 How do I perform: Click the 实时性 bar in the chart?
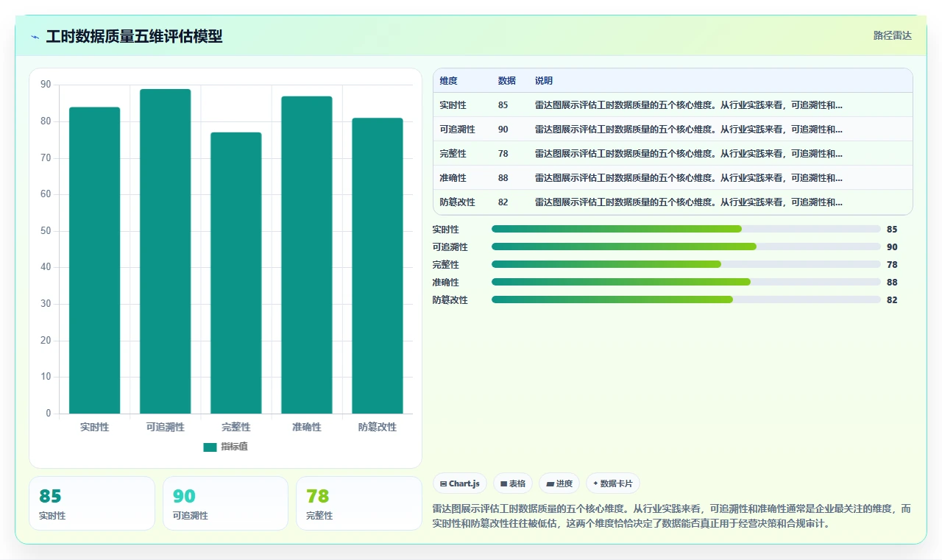(95, 260)
